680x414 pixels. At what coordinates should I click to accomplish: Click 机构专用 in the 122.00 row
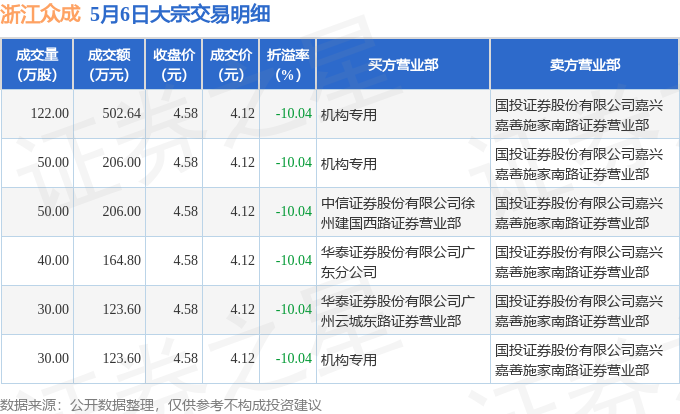click(349, 115)
